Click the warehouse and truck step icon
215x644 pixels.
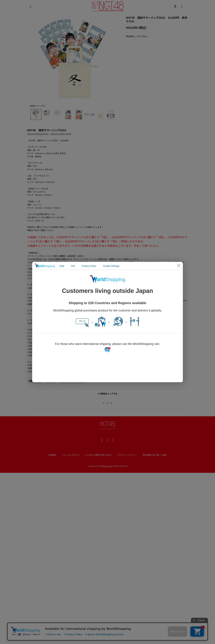point(100,322)
